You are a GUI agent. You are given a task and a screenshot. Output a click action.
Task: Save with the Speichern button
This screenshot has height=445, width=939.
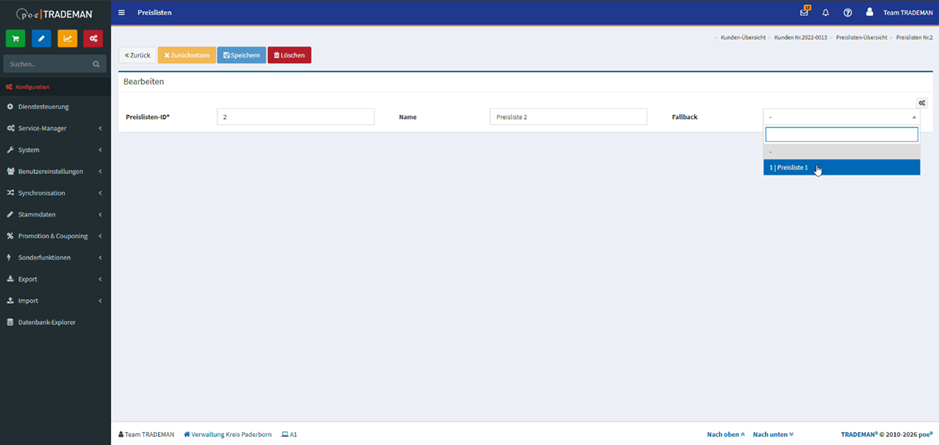(x=241, y=55)
